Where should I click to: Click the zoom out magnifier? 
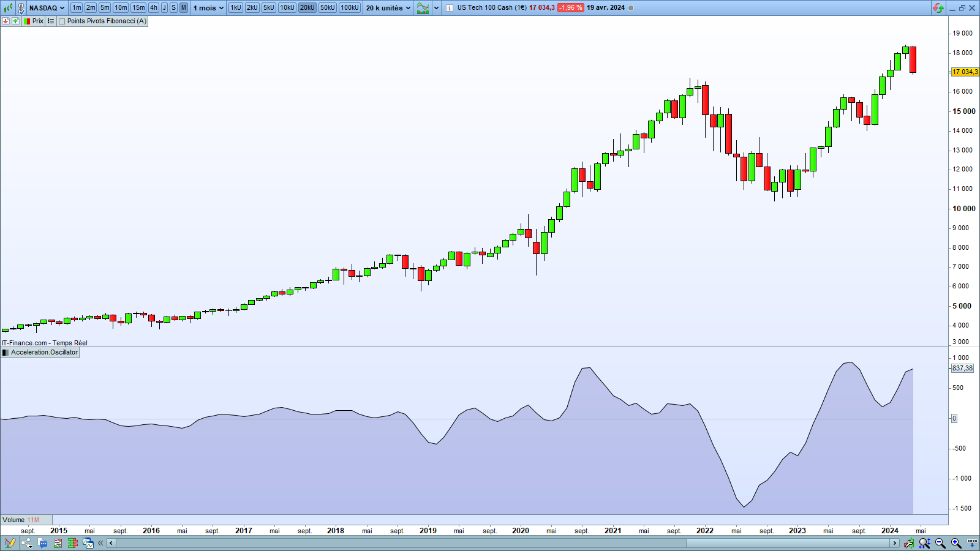(x=940, y=543)
